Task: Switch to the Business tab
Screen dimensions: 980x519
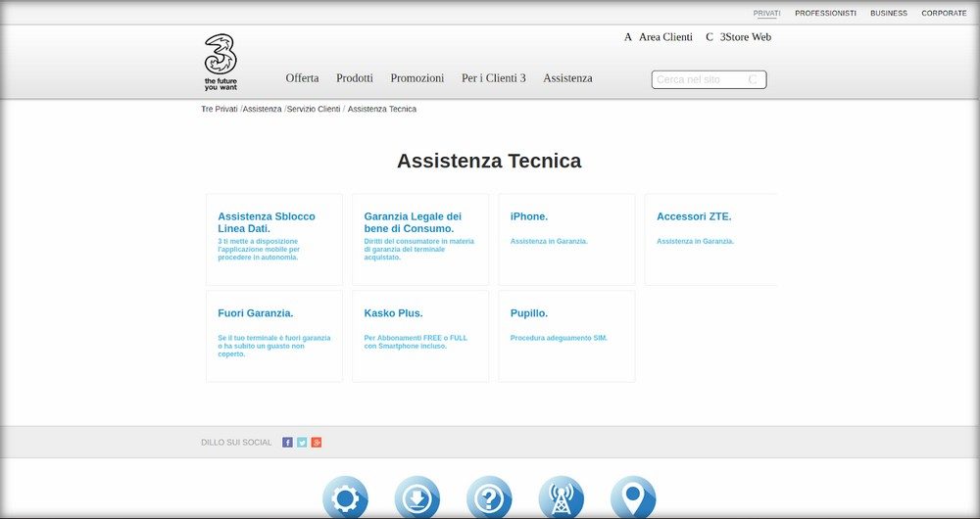Action: click(889, 13)
